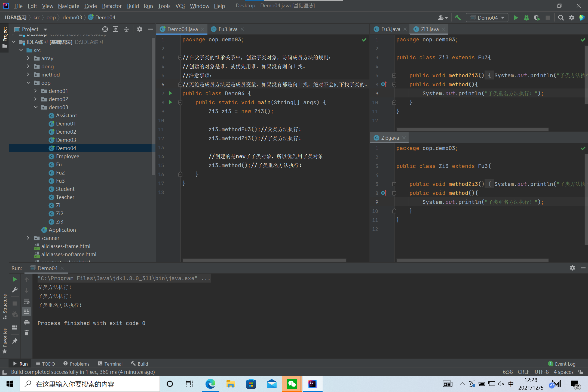Viewport: 588px width, 392px height.
Task: Open Search Everywhere magnifier icon
Action: [561, 18]
